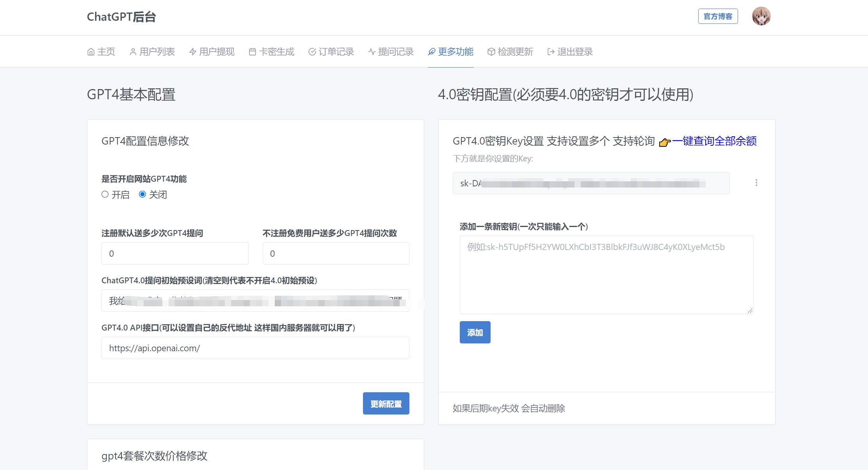Switch to the 更多功能 tab
This screenshot has width=868, height=470.
(x=451, y=52)
